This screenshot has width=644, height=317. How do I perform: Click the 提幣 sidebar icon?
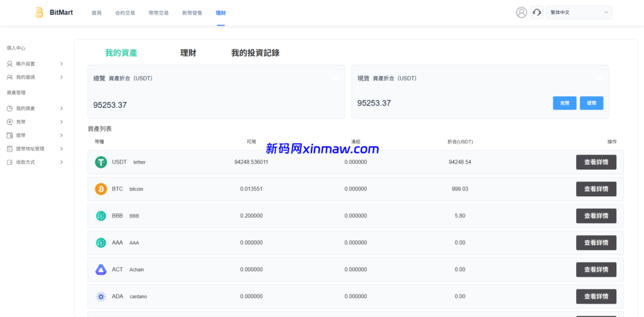pos(10,135)
